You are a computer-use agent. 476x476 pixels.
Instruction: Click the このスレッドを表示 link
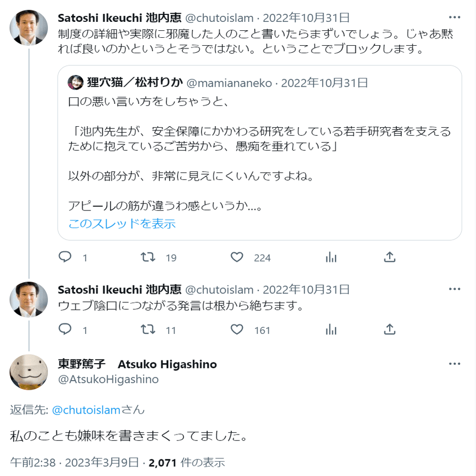[x=122, y=224]
